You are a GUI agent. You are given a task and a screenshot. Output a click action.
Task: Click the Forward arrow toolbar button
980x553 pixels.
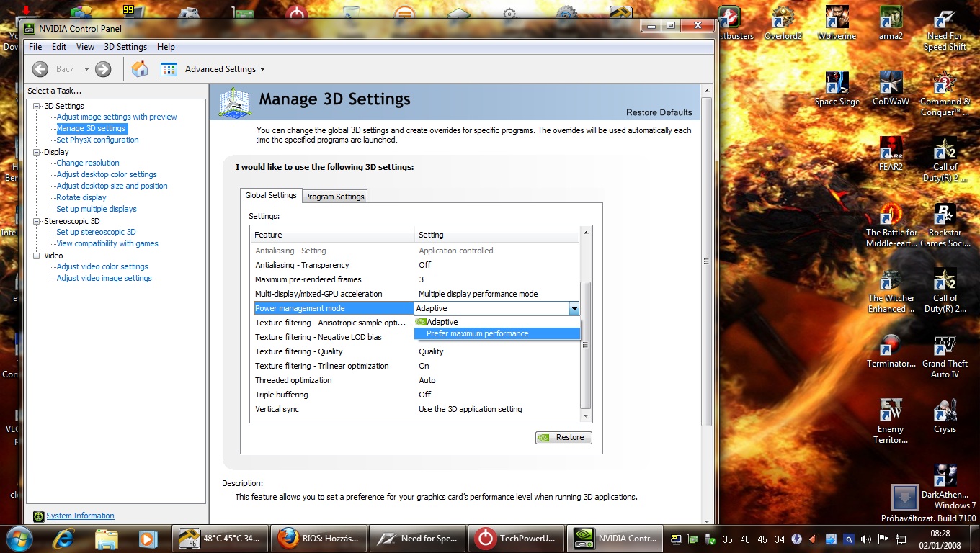103,69
